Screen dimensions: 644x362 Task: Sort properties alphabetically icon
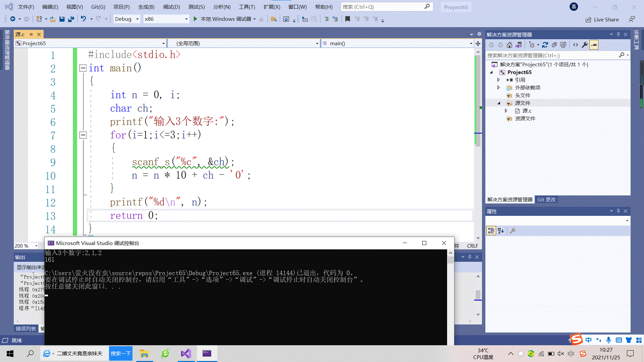click(501, 231)
